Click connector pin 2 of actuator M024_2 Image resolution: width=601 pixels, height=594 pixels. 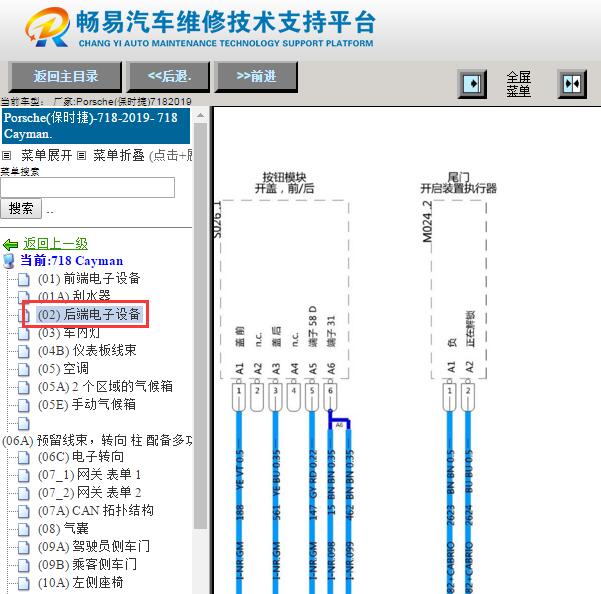point(468,397)
